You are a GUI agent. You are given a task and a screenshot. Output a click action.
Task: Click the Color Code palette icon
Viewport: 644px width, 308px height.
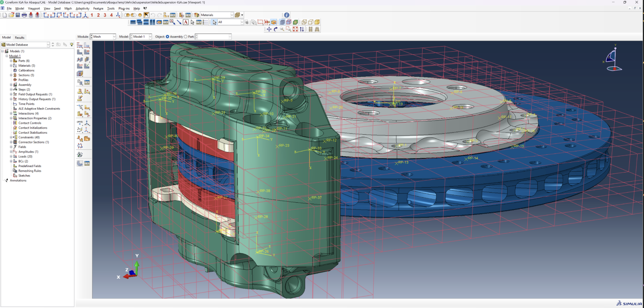tap(196, 15)
